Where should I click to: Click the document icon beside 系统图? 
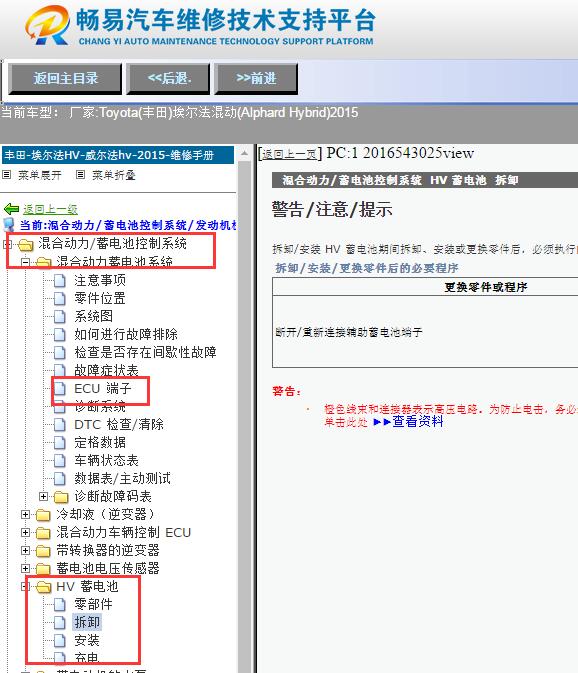60,317
